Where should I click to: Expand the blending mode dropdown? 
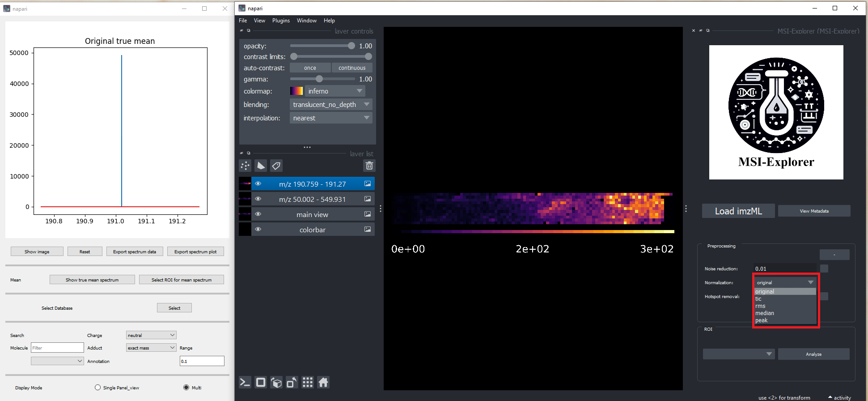330,105
